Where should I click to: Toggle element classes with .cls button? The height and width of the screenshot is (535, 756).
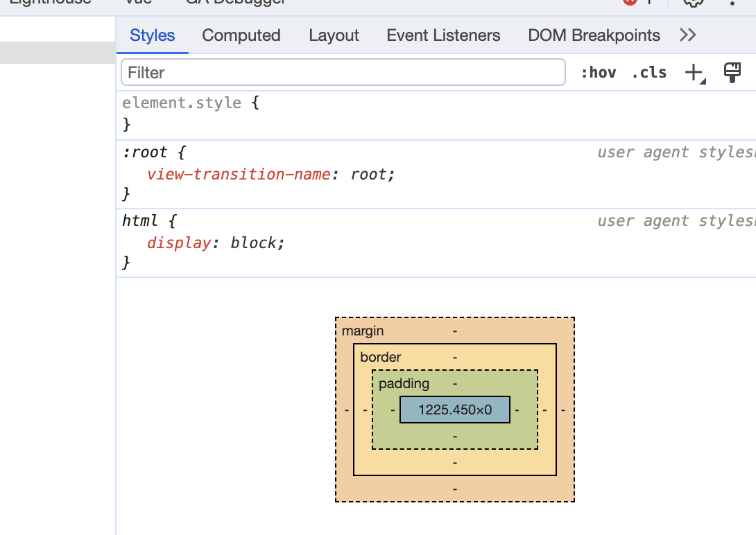(649, 71)
